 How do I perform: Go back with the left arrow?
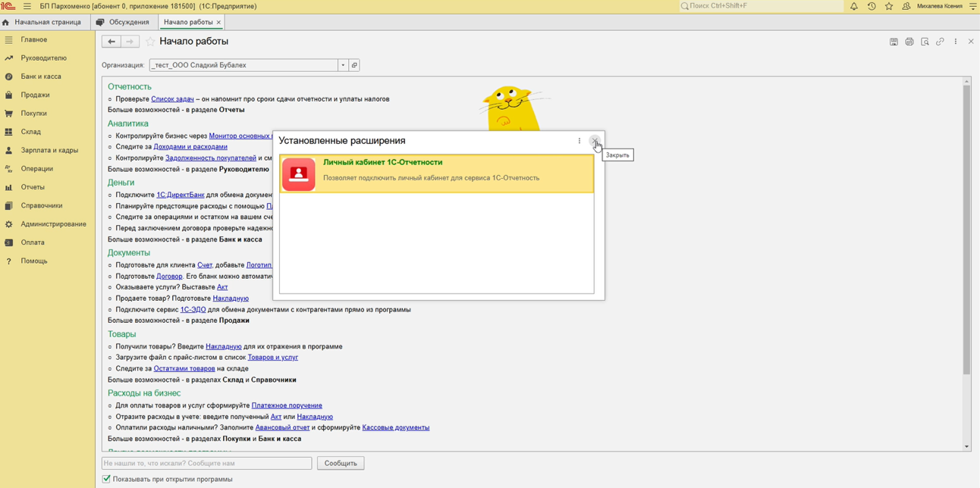112,42
